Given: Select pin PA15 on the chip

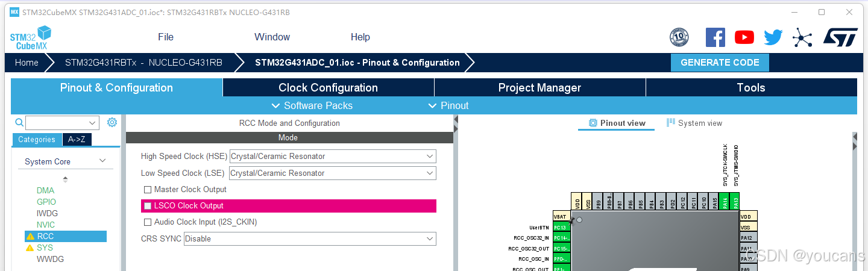Looking at the screenshot, I should point(715,201).
